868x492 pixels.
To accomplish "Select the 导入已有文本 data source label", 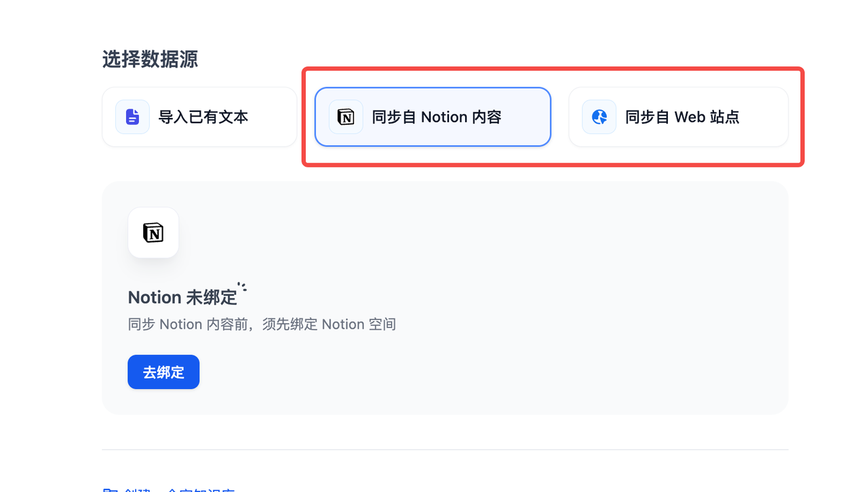I will point(203,117).
